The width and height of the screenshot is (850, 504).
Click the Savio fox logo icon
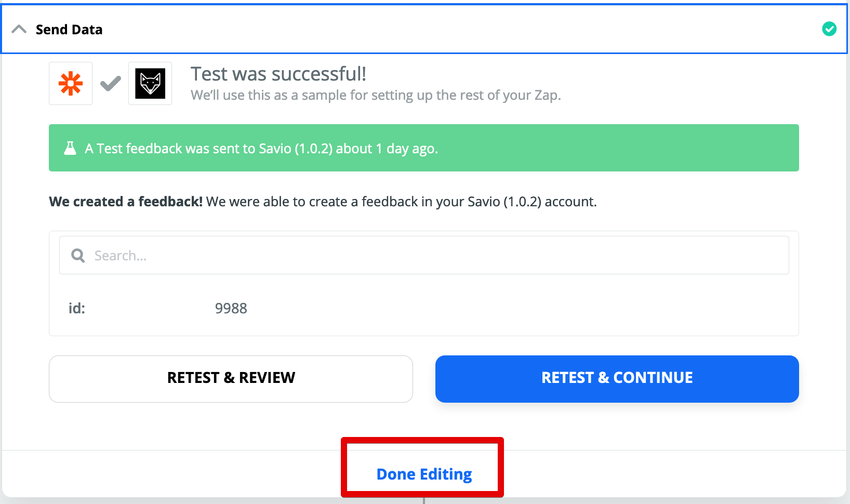[x=150, y=84]
